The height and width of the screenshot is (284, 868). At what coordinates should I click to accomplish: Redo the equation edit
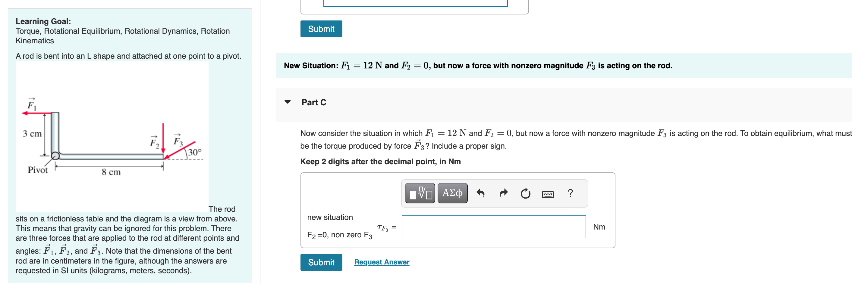(503, 193)
